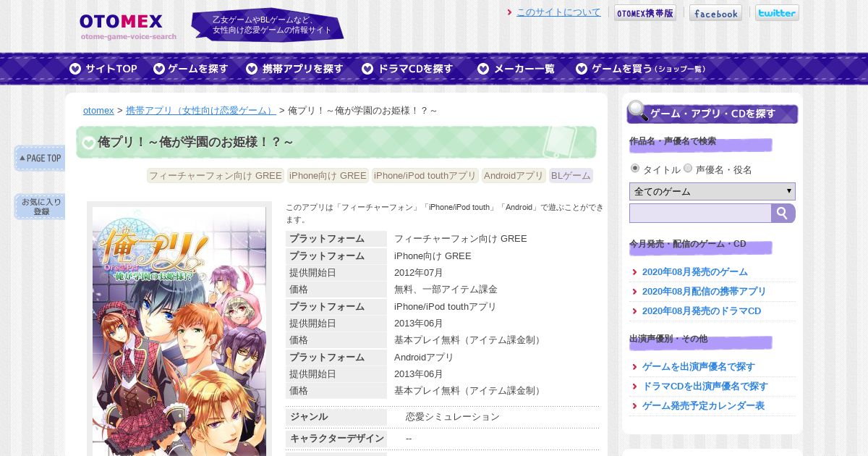Click Androidアプリ tag
This screenshot has width=868, height=456.
point(514,176)
